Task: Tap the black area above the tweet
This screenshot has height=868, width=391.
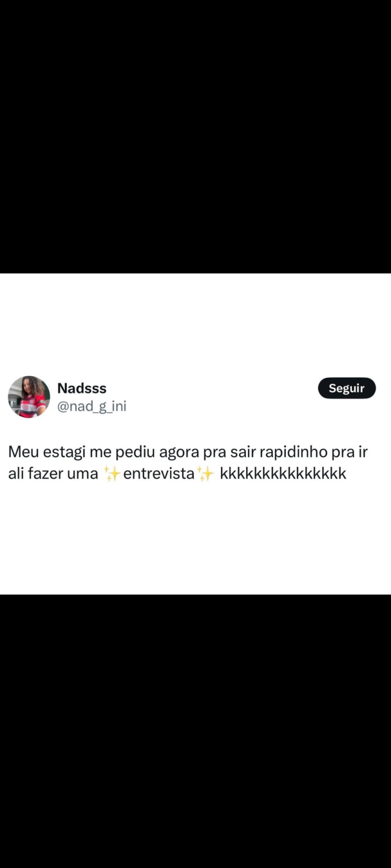Action: (195, 136)
